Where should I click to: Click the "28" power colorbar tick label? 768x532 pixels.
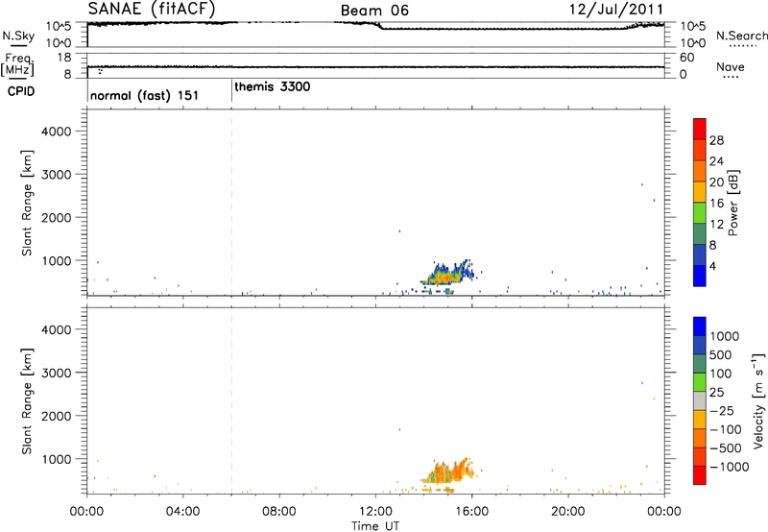pyautogui.click(x=716, y=140)
